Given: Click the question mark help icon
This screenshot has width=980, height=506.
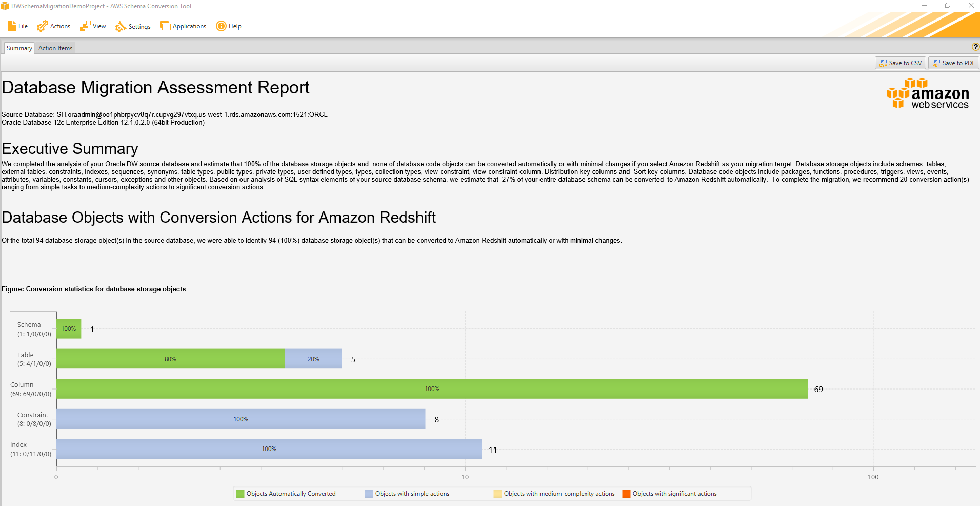Looking at the screenshot, I should (x=975, y=47).
